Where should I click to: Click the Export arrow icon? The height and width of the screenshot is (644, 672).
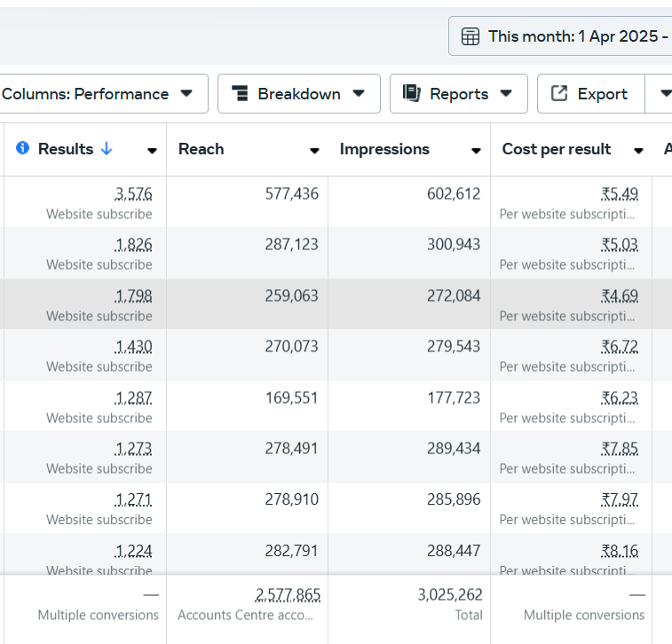click(559, 93)
